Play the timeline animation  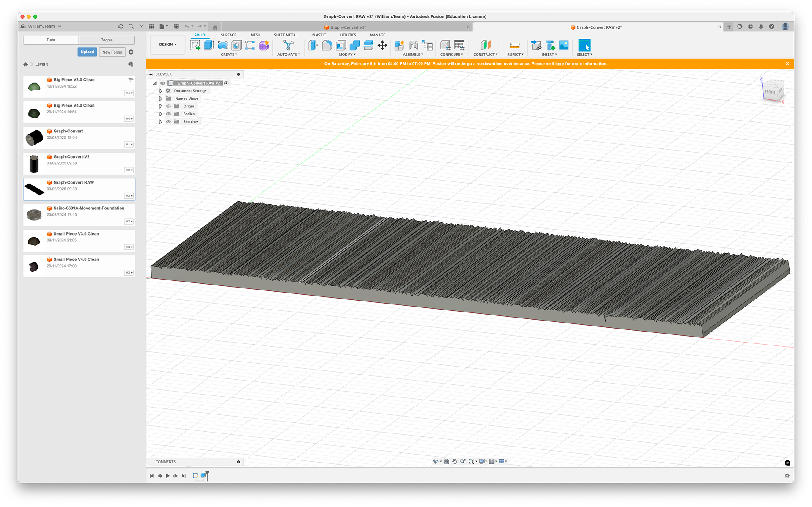tap(167, 476)
